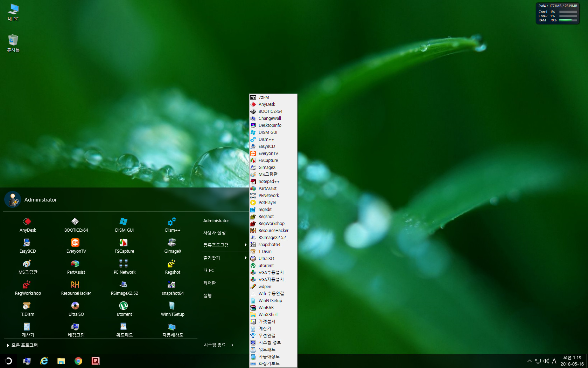
Task: Open 시스템 종료 options arrow
Action: (232, 345)
